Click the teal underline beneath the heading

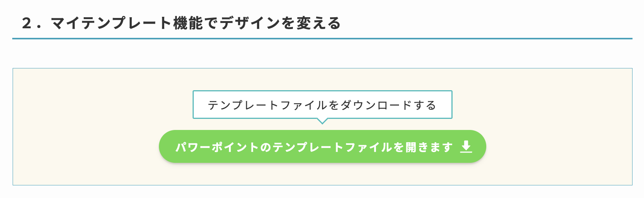pyautogui.click(x=322, y=39)
